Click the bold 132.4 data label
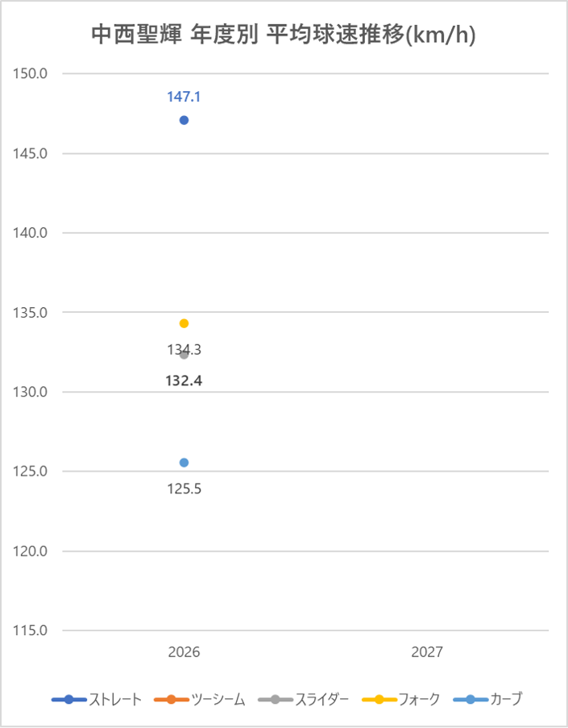Image resolution: width=568 pixels, height=728 pixels. (184, 381)
